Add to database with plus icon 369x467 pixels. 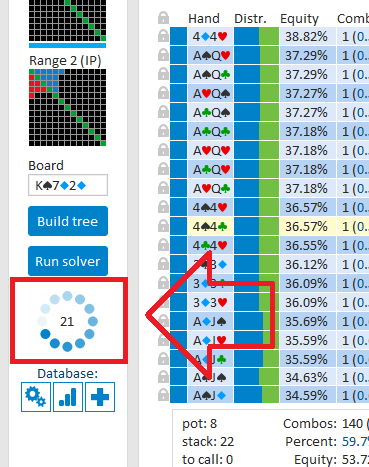click(100, 397)
